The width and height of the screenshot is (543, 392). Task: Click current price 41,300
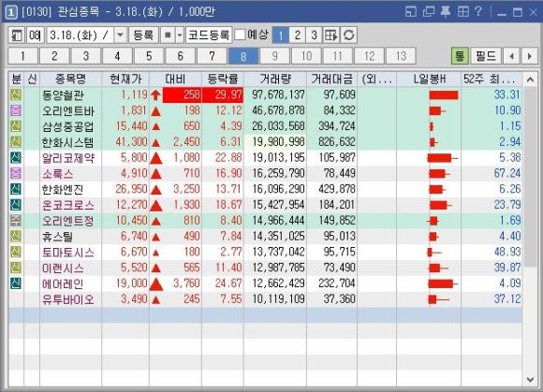pyautogui.click(x=131, y=142)
